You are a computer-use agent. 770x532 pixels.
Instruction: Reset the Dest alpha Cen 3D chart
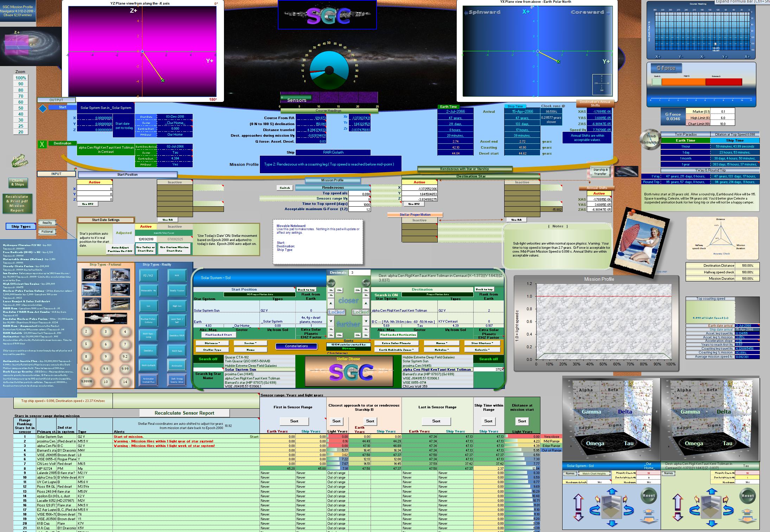(x=747, y=496)
